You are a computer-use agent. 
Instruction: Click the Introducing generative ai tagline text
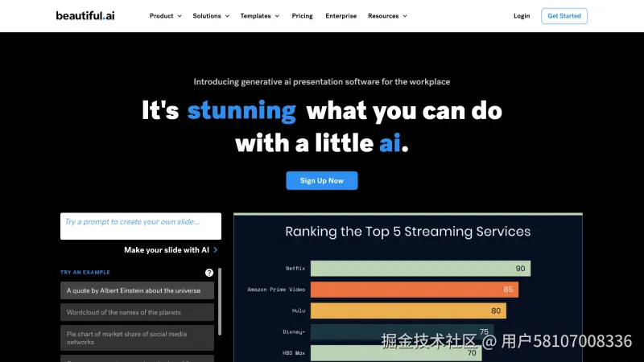point(321,82)
